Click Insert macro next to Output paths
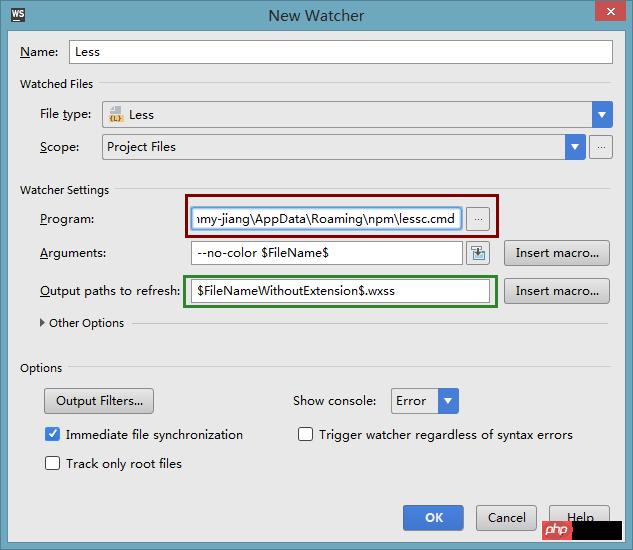The width and height of the screenshot is (633, 550). (557, 291)
